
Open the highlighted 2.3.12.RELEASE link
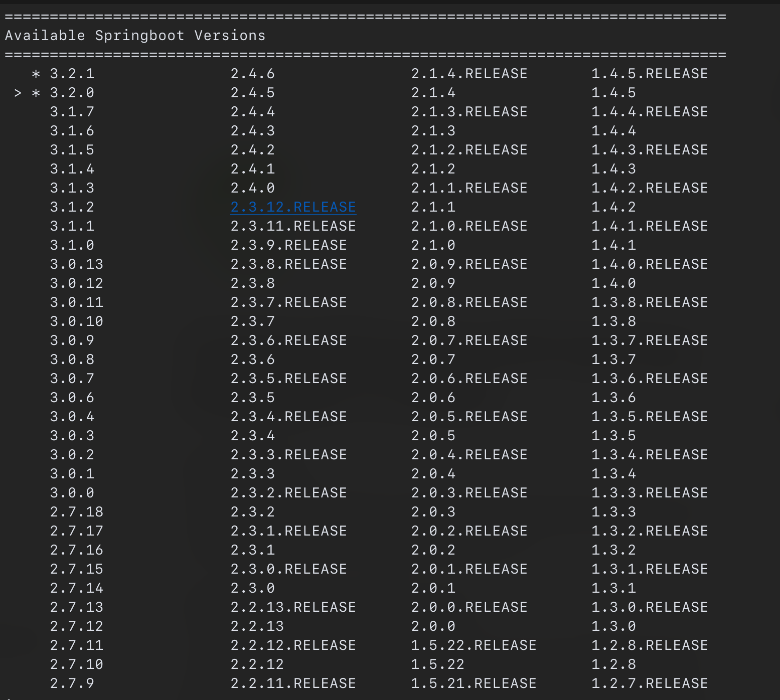(x=293, y=207)
